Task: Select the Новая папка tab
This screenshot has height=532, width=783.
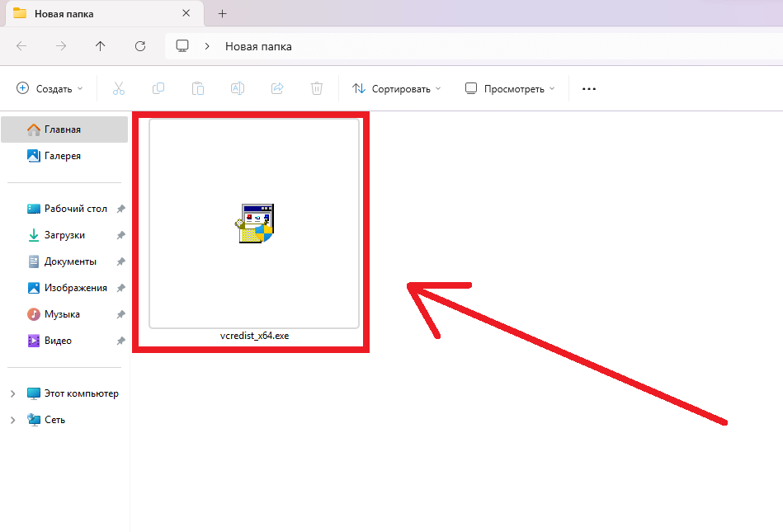Action: (x=104, y=14)
